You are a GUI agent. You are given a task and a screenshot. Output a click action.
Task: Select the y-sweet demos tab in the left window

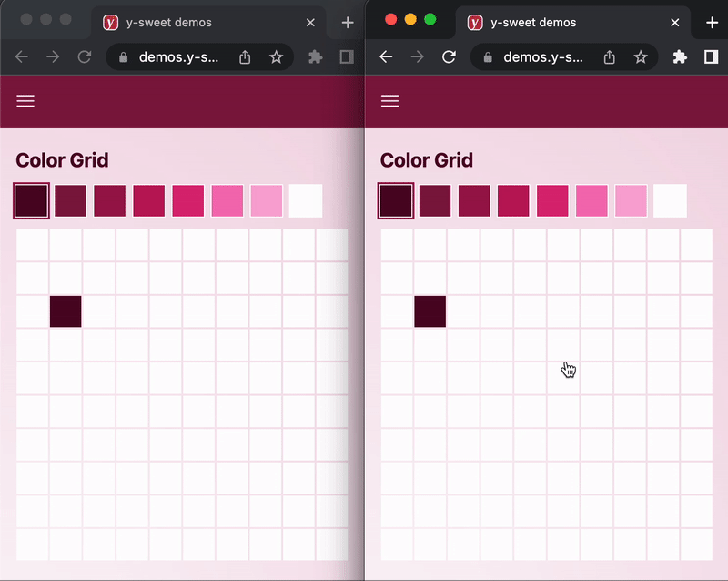point(173,22)
